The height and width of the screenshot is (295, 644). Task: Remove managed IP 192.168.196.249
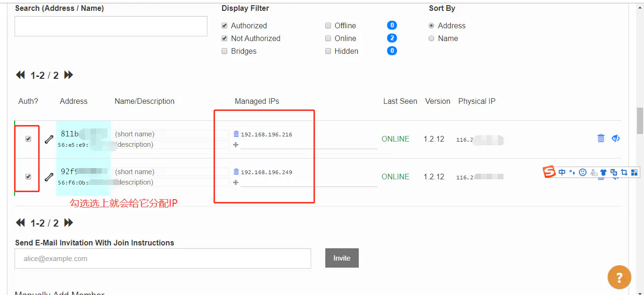point(236,172)
